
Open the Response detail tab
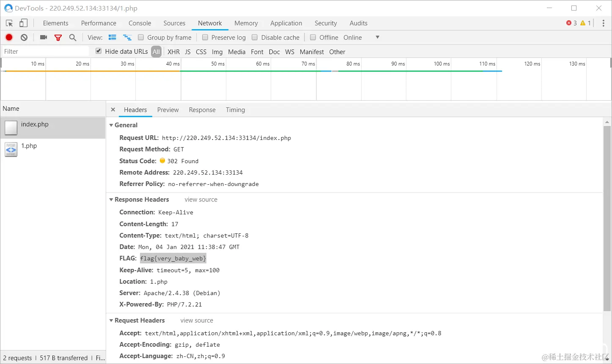[x=202, y=110]
